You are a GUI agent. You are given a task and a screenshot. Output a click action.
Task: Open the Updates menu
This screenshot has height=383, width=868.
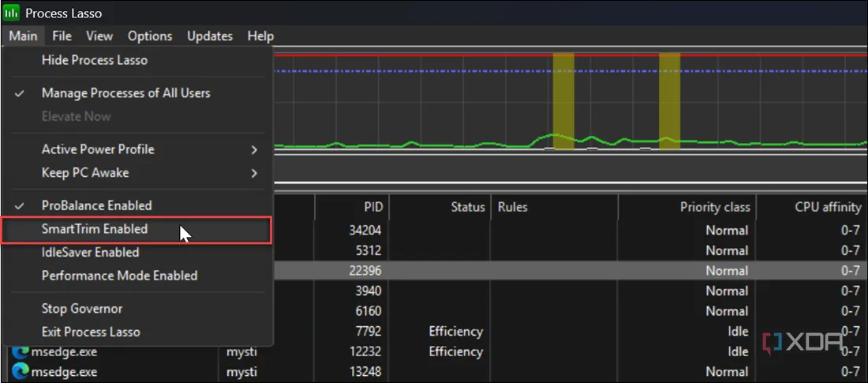click(x=210, y=36)
